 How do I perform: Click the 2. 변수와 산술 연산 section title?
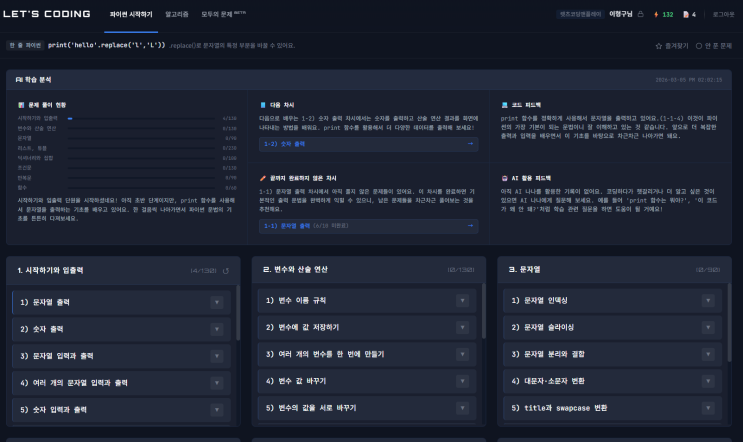tap(295, 270)
